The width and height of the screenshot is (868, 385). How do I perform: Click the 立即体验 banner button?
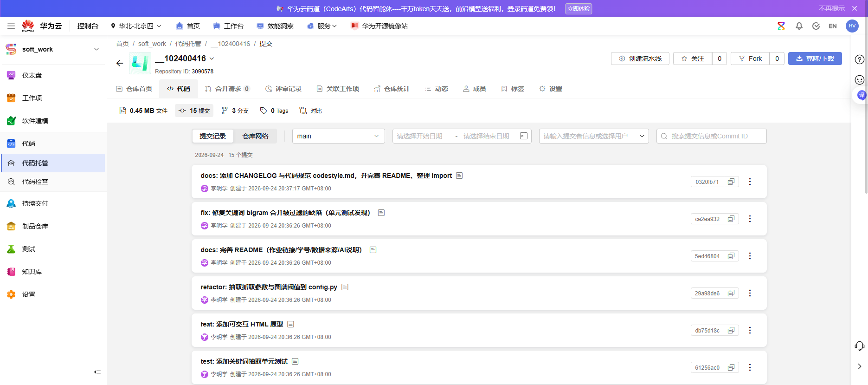pos(579,9)
